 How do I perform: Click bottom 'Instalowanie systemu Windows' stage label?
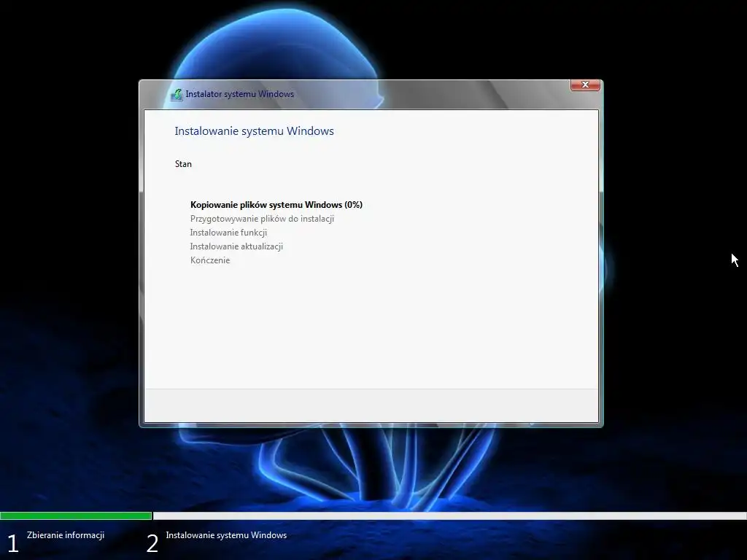coord(226,535)
